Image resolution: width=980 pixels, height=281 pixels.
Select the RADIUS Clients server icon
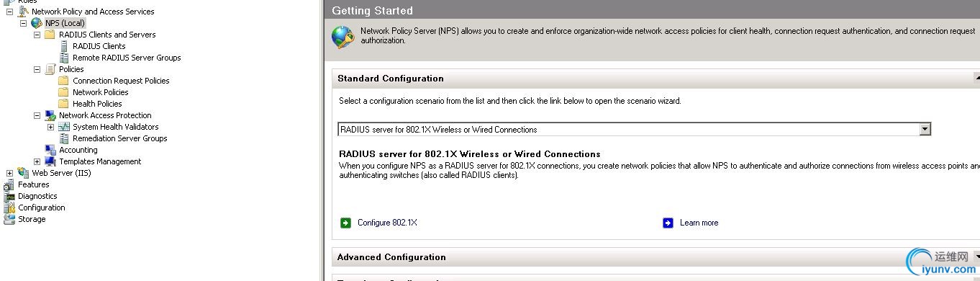pos(64,46)
